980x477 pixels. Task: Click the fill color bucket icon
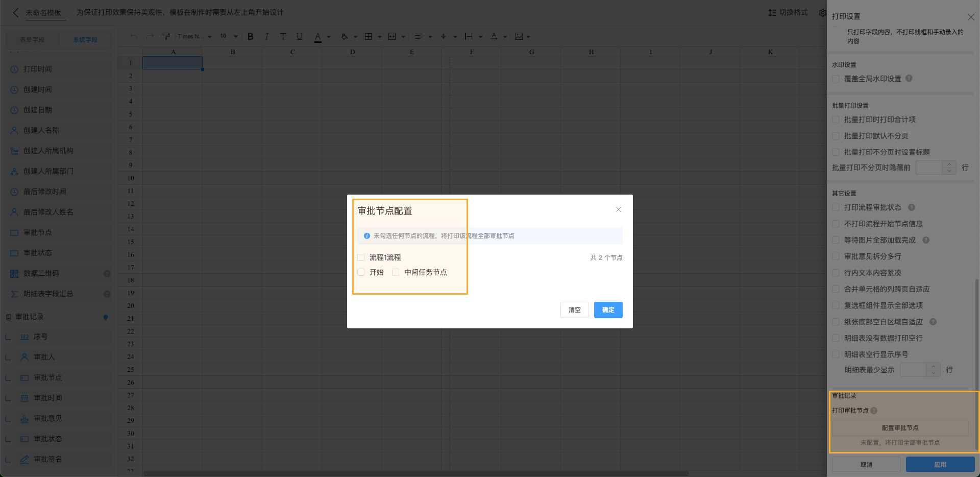[345, 36]
